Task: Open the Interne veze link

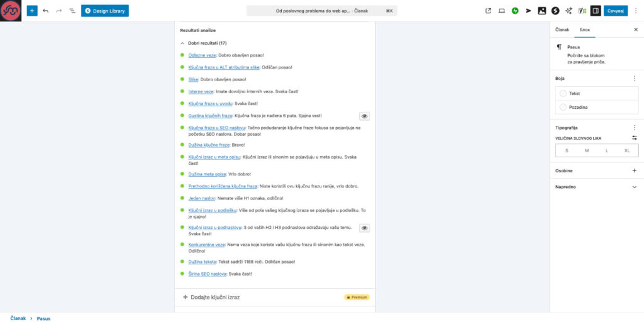Action: (x=201, y=92)
